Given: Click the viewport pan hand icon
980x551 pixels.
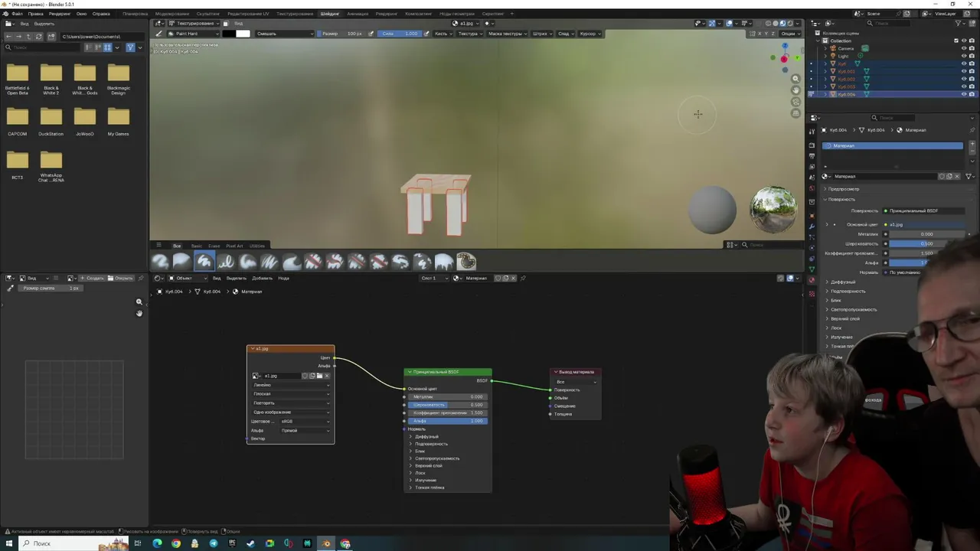Looking at the screenshot, I should pyautogui.click(x=795, y=90).
